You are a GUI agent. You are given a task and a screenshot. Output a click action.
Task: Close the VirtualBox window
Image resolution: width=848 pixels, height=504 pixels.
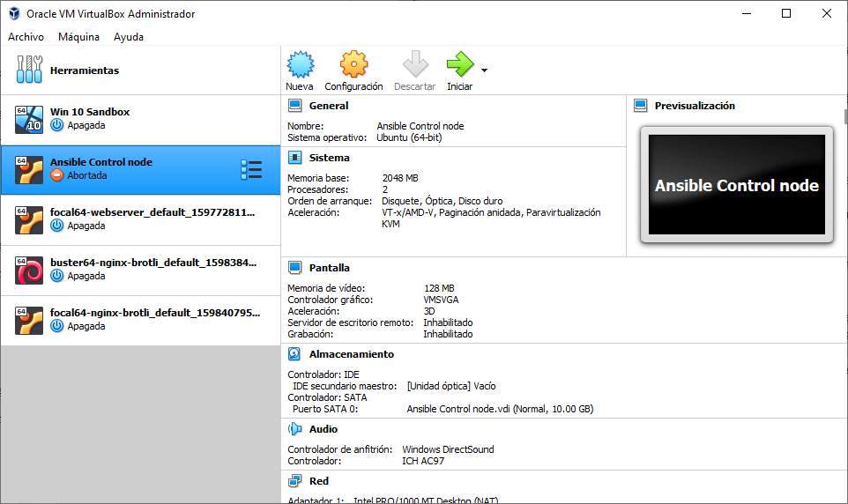[826, 13]
